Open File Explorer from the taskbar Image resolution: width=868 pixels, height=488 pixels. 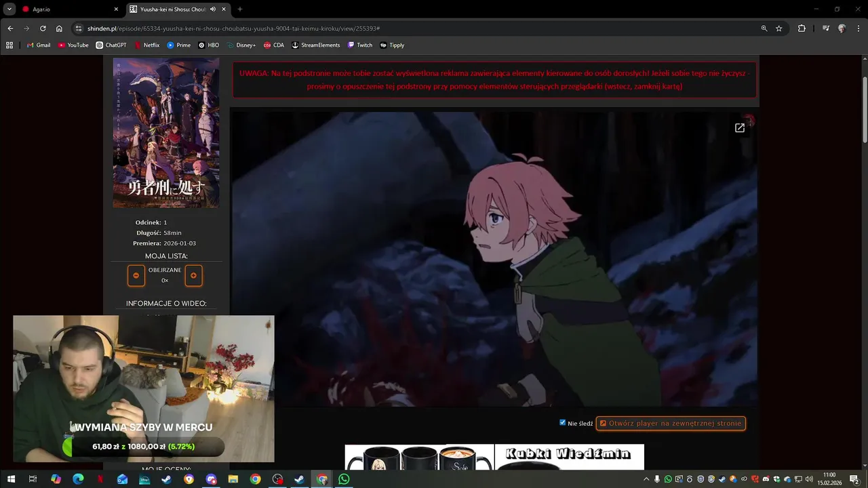tap(233, 479)
